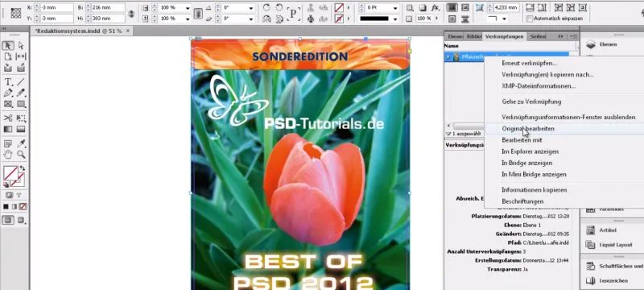Click the X position input field

tap(56, 8)
